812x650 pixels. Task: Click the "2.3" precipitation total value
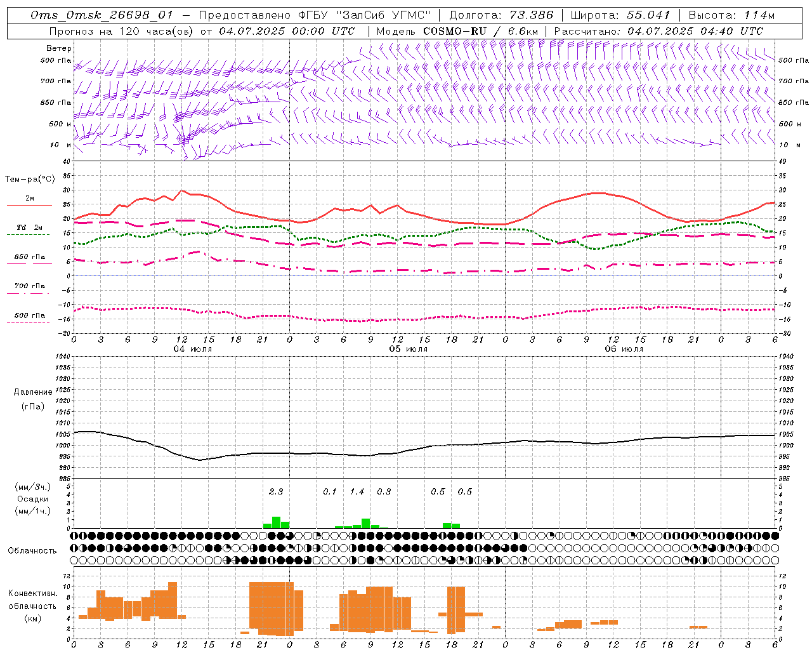tap(276, 491)
